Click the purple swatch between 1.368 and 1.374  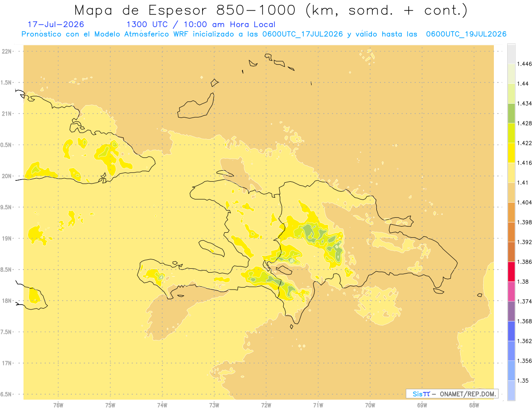(511, 311)
